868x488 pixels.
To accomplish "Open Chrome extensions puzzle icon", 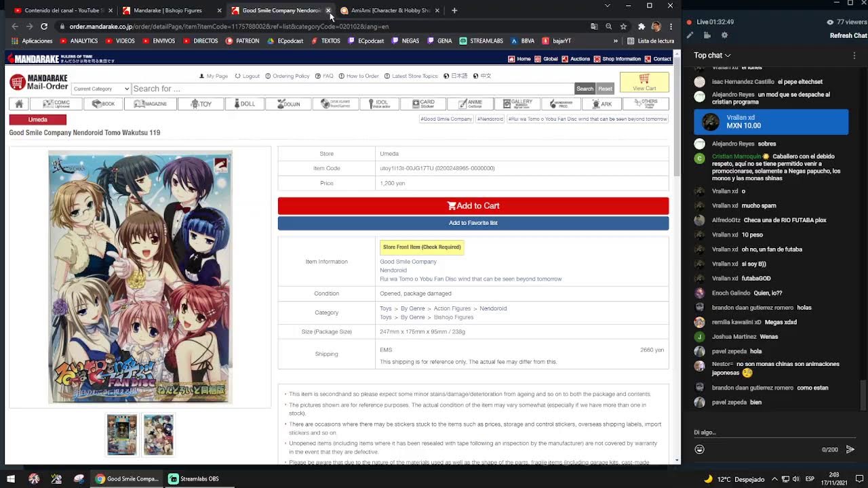I will [642, 26].
